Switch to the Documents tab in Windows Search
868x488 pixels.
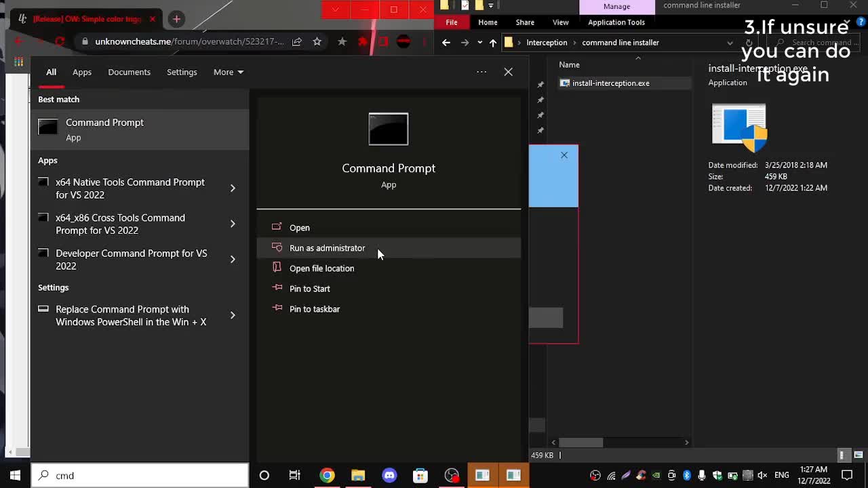coord(129,72)
